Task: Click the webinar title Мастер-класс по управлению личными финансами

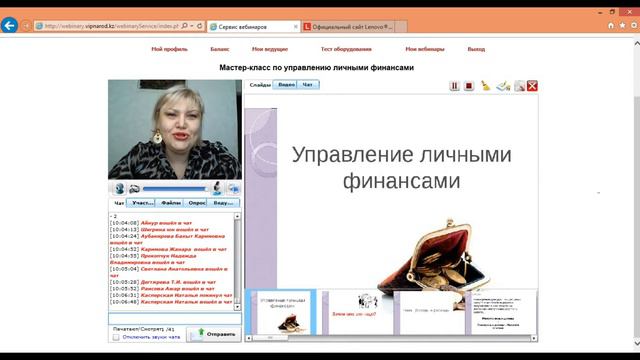Action: pos(316,67)
